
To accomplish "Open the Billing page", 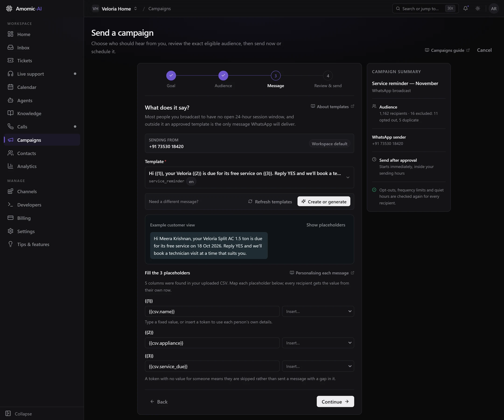I will coord(42,218).
